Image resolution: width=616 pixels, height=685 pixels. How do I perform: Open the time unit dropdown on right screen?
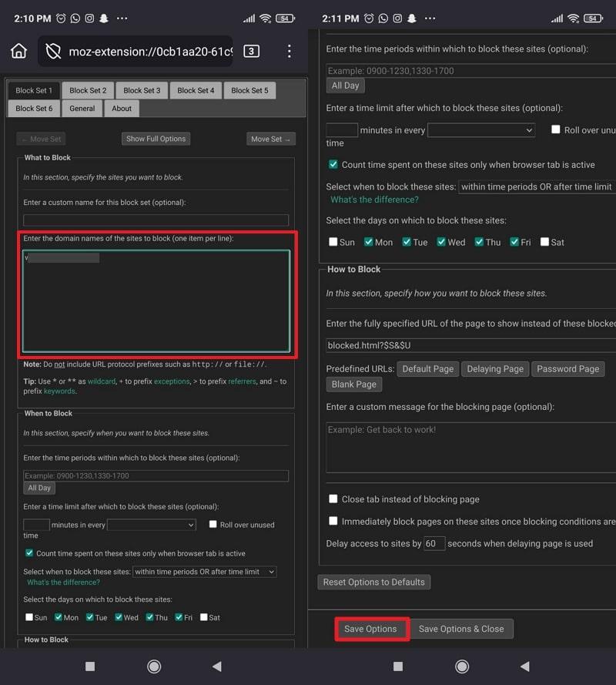[x=481, y=130]
